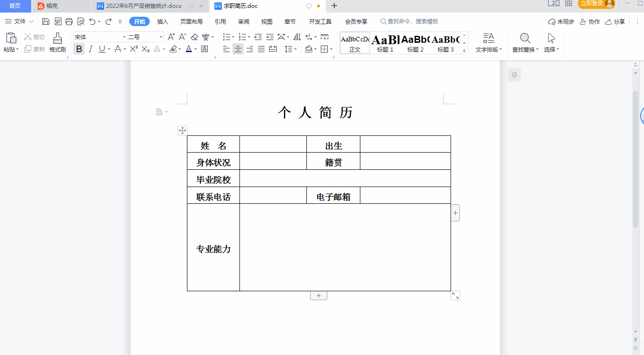The width and height of the screenshot is (644, 355).
Task: Open a new tab with plus button
Action: click(334, 6)
